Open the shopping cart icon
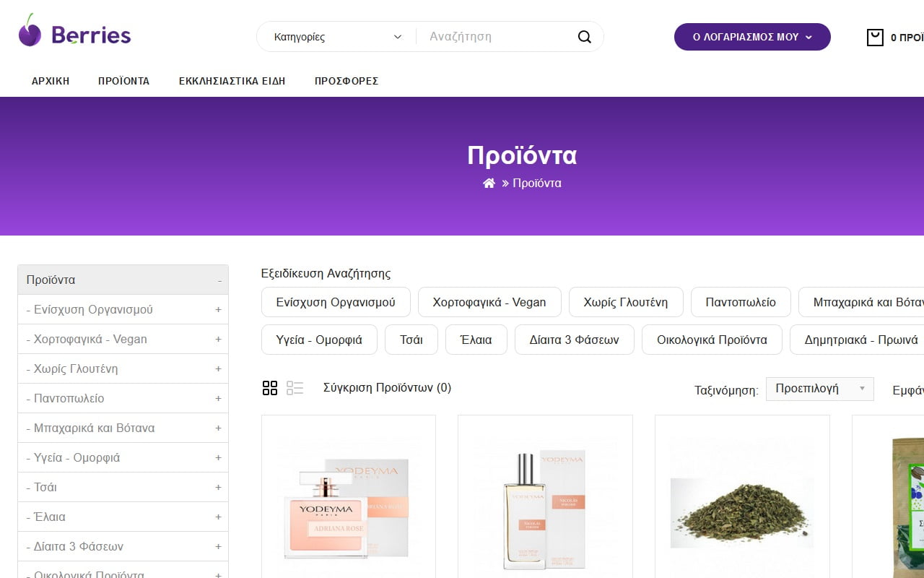Viewport: 924px width, 578px height. click(x=874, y=37)
